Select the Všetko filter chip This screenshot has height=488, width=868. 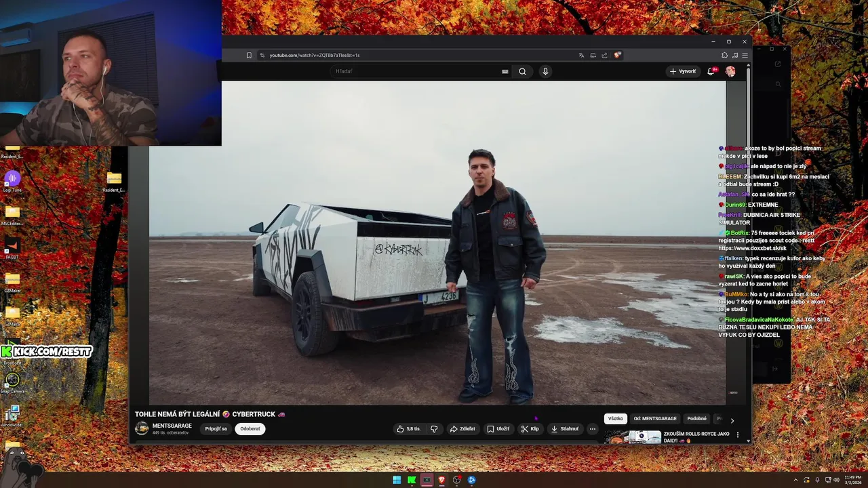615,419
